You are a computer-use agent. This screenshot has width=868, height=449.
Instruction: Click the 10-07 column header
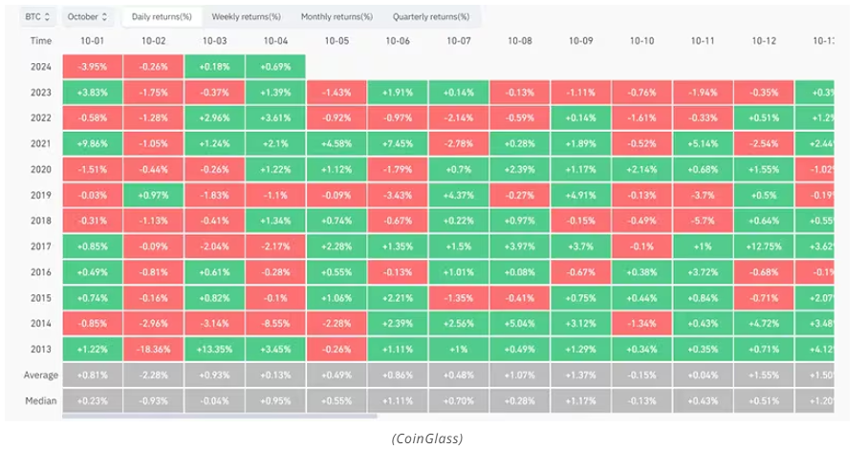459,41
